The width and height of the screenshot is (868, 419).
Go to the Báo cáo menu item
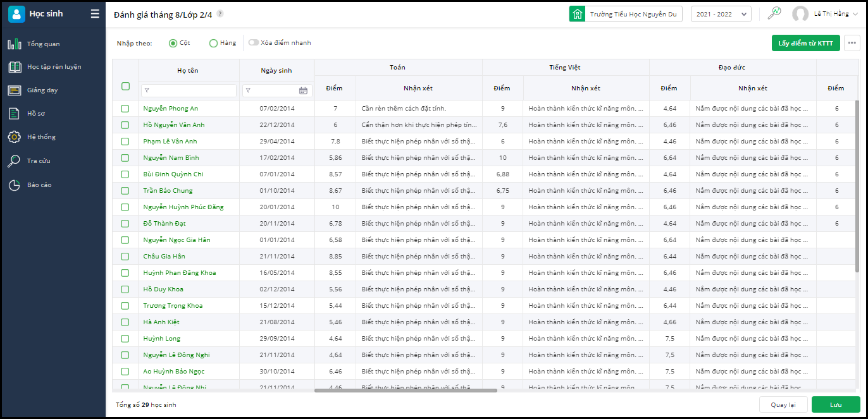[39, 185]
